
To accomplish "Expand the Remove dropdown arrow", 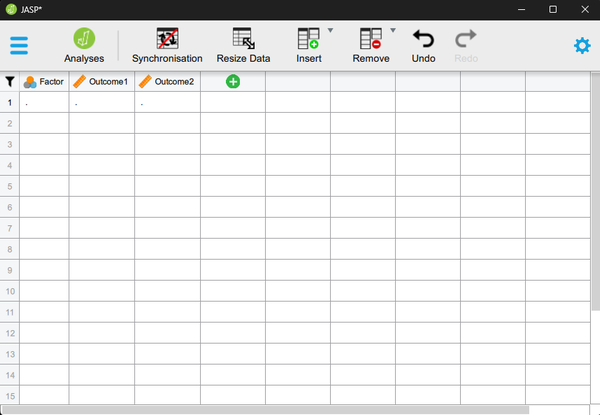I will tap(393, 30).
